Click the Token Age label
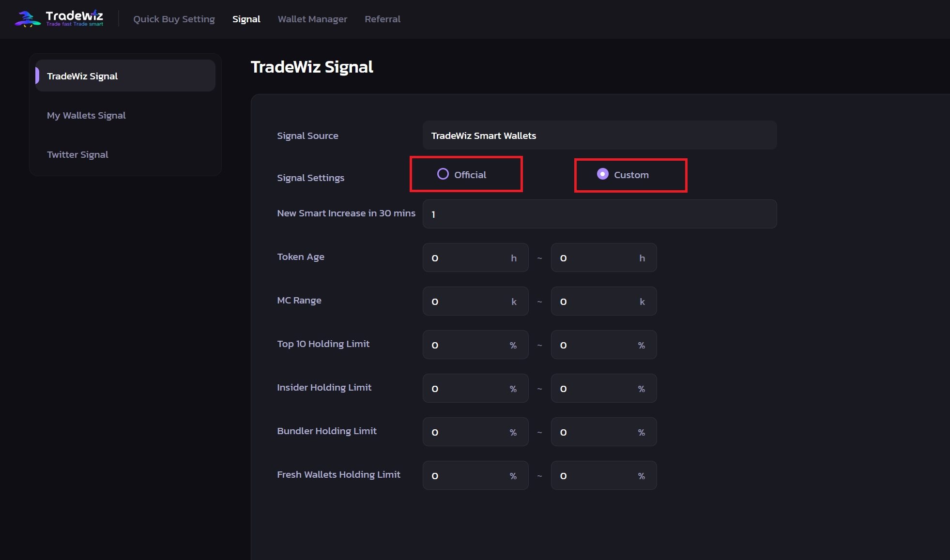This screenshot has width=950, height=560. (301, 257)
